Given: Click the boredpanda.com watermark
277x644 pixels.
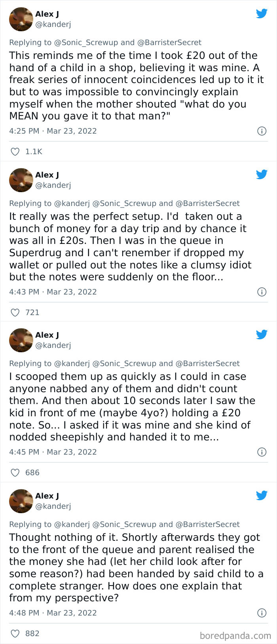Looking at the screenshot, I should 235,635.
